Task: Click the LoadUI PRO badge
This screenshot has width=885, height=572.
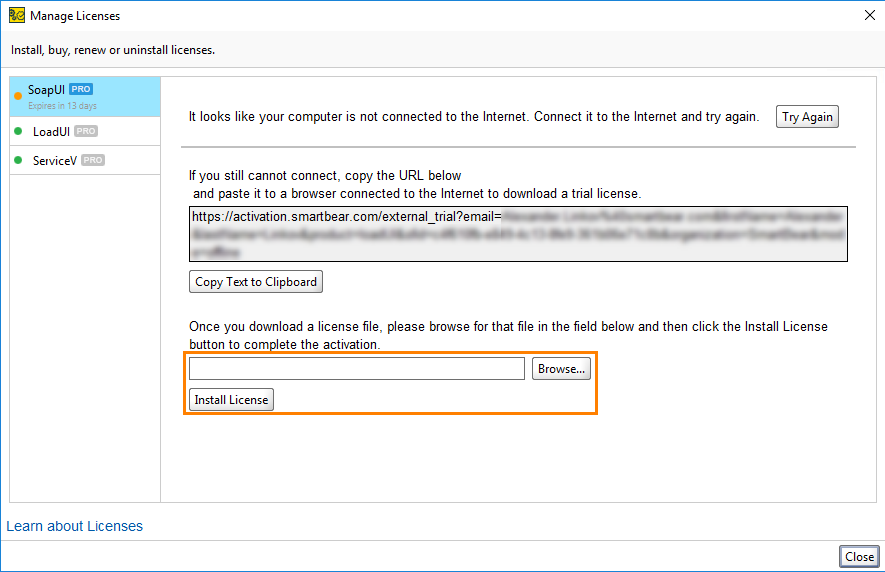Action: [x=86, y=131]
